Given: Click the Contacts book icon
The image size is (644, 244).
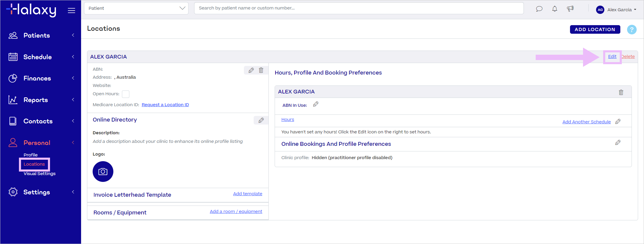Looking at the screenshot, I should [13, 121].
